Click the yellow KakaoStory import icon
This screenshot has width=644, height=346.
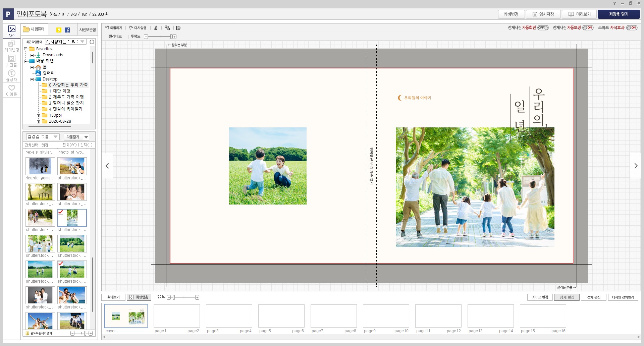(59, 30)
